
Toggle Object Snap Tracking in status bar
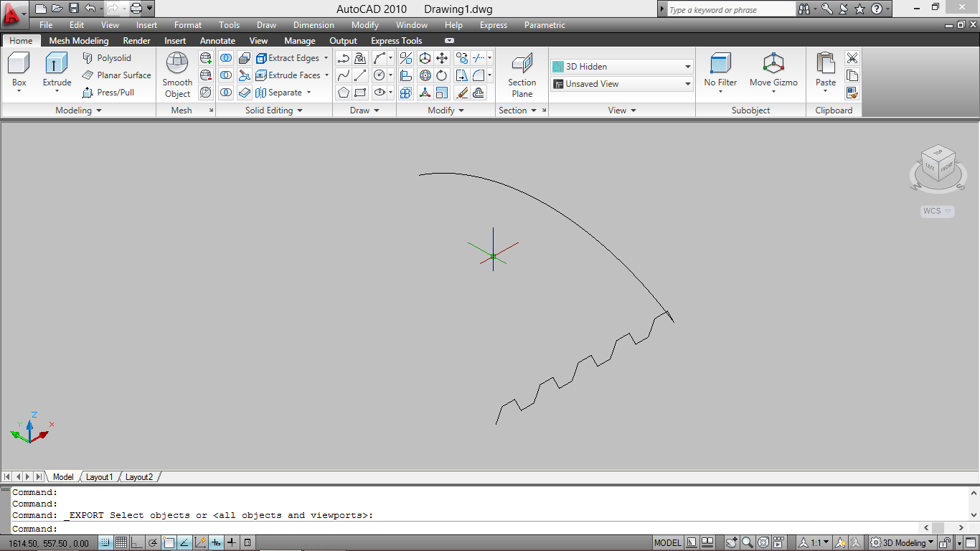pyautogui.click(x=184, y=543)
